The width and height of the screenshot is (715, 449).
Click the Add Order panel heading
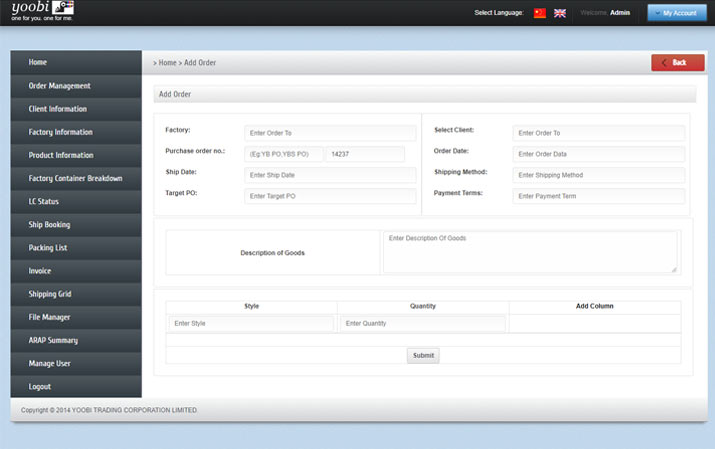point(175,94)
